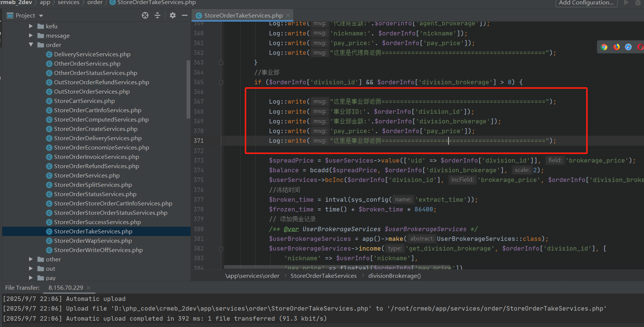Open the Project view dropdown arrow
Screen dimensions: 644x327
point(41,16)
